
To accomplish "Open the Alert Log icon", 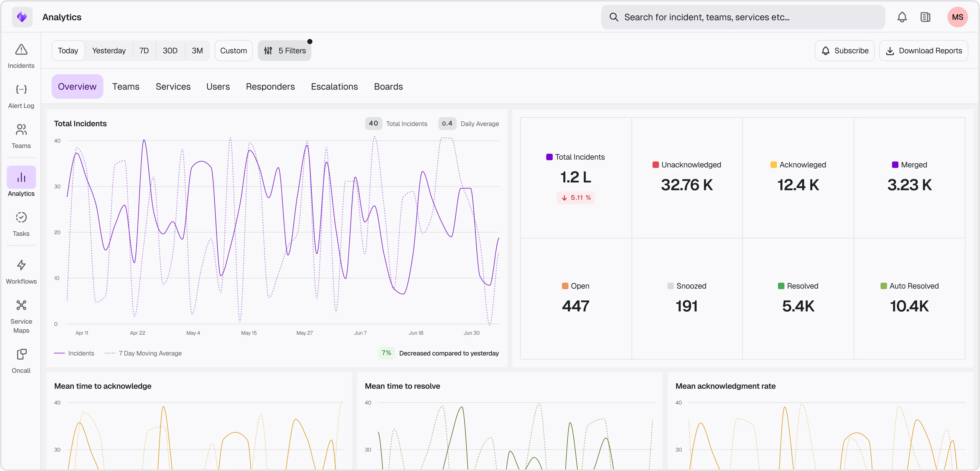I will [21, 90].
